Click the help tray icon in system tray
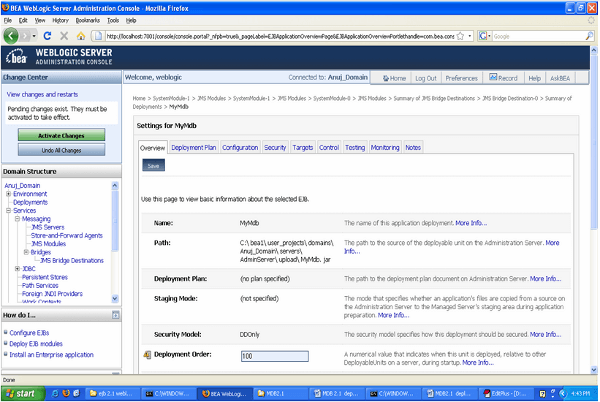The width and height of the screenshot is (600, 402). pyautogui.click(x=542, y=393)
